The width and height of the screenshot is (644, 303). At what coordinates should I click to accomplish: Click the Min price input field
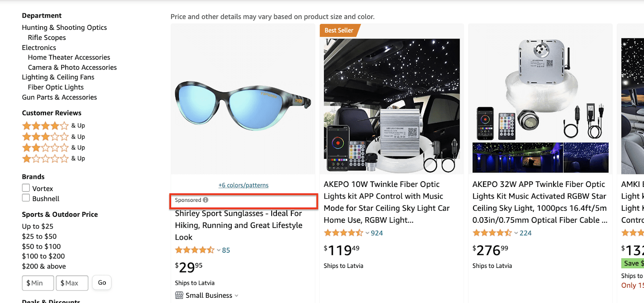coord(38,283)
